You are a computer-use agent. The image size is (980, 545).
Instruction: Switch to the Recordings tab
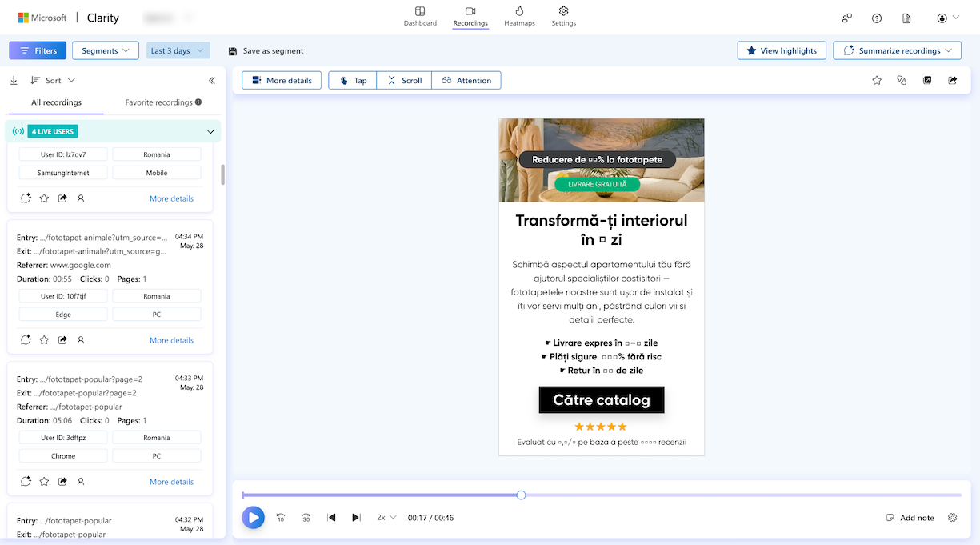pos(470,17)
